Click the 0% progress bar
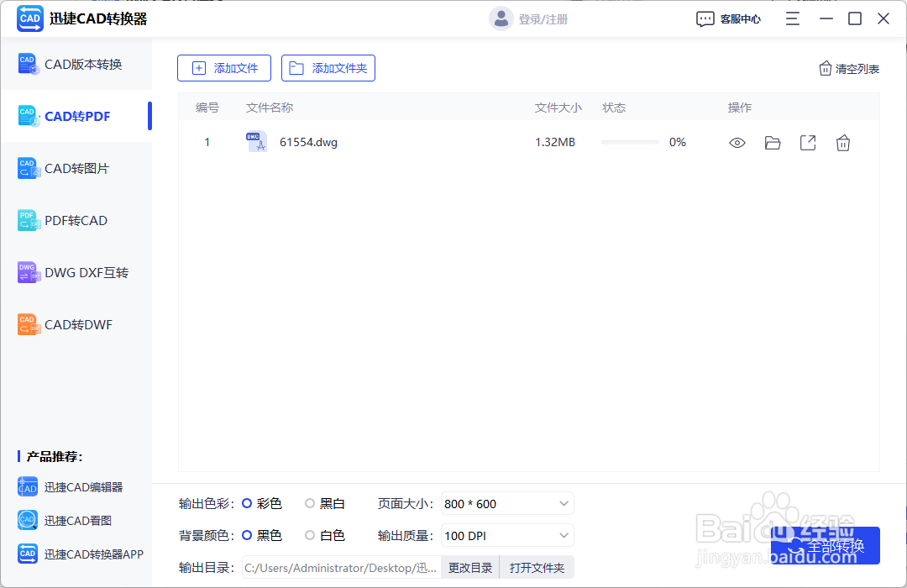This screenshot has width=907, height=588. coord(631,142)
